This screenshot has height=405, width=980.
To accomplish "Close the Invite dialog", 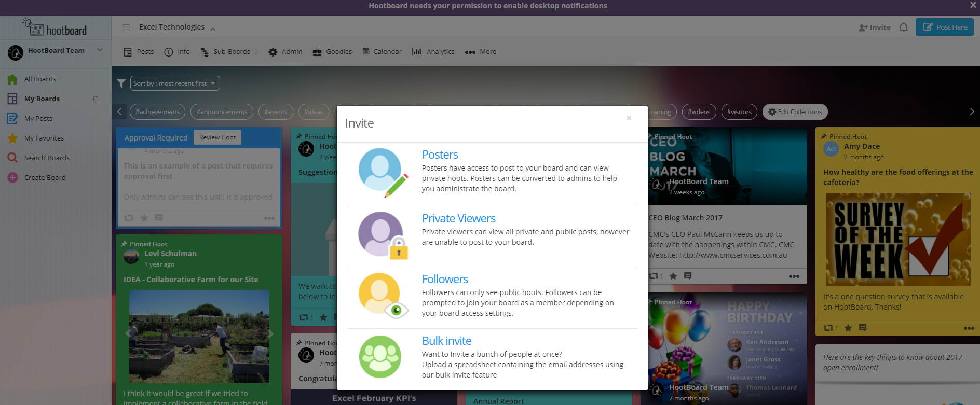I will coord(629,118).
